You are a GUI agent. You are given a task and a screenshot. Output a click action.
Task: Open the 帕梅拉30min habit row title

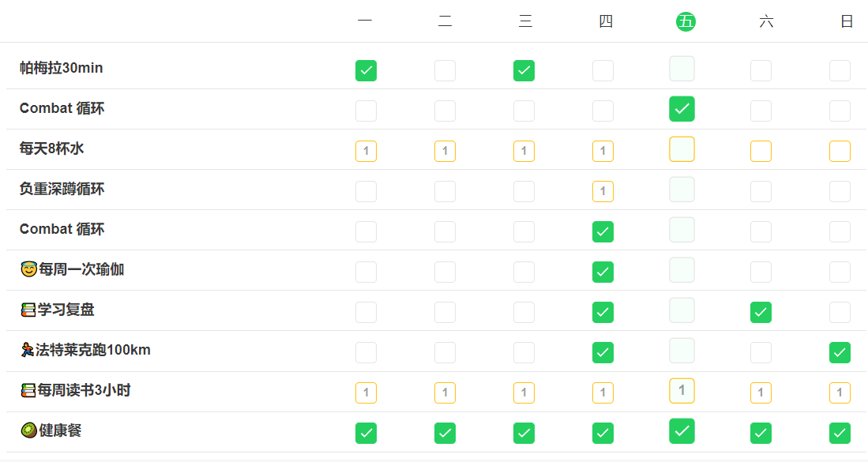(x=62, y=68)
